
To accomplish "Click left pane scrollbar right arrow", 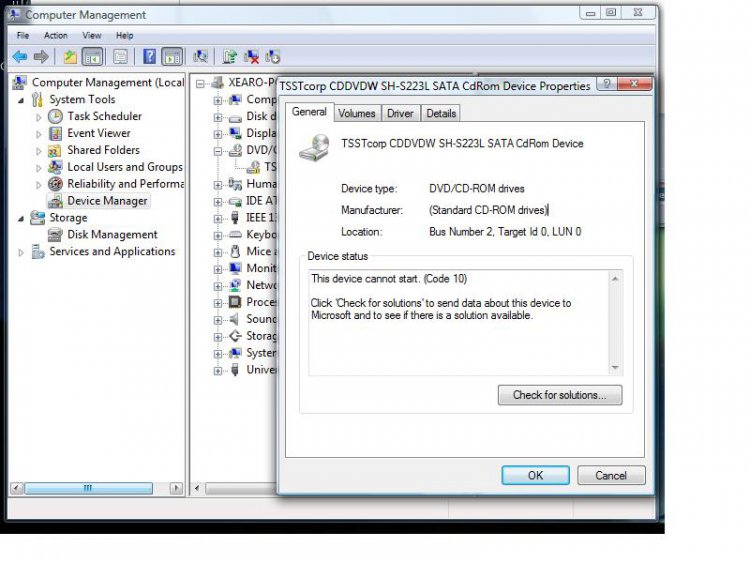I will [x=176, y=488].
